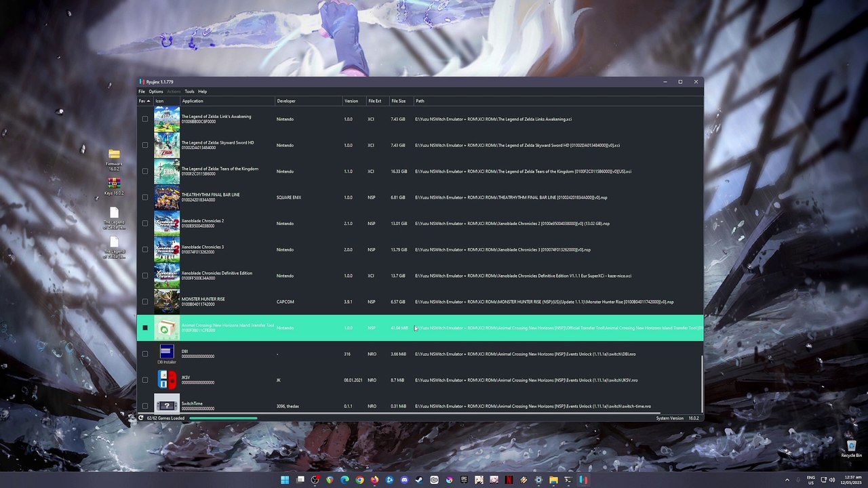The height and width of the screenshot is (488, 868).
Task: Click Xenoblade Chronicles 3 game icon
Action: point(167,249)
